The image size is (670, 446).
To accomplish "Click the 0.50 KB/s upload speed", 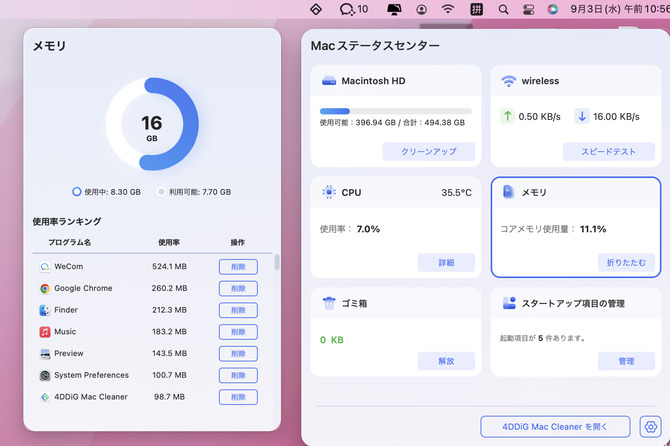I will [539, 117].
